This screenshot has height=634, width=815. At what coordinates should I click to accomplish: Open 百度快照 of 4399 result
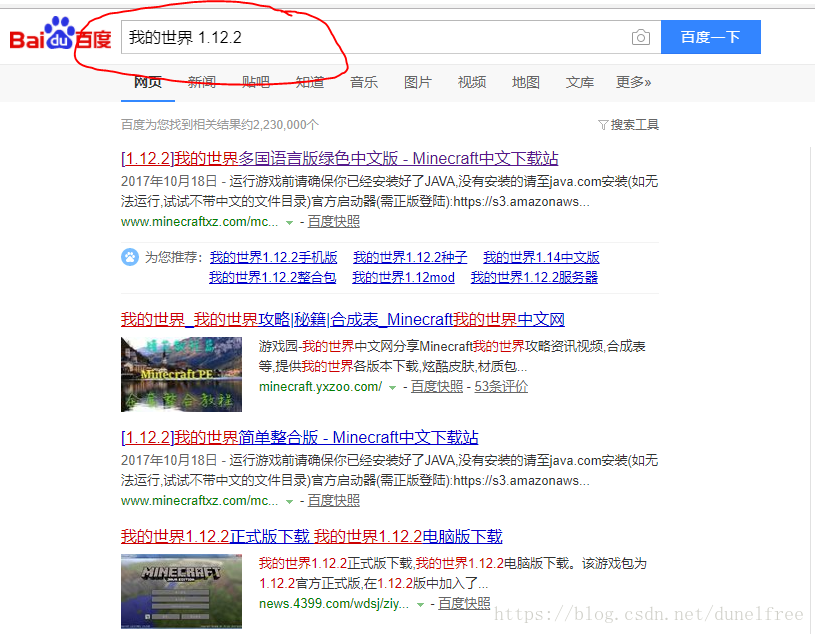(464, 604)
